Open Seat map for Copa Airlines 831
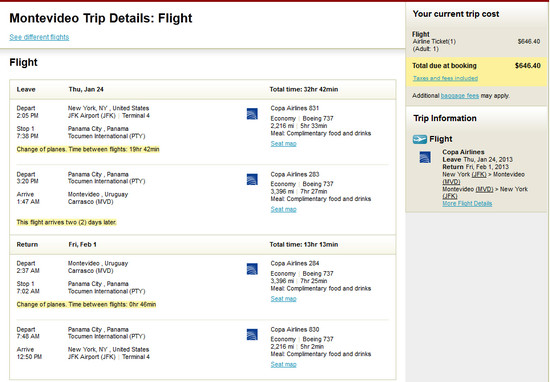550x382 pixels. coord(283,143)
